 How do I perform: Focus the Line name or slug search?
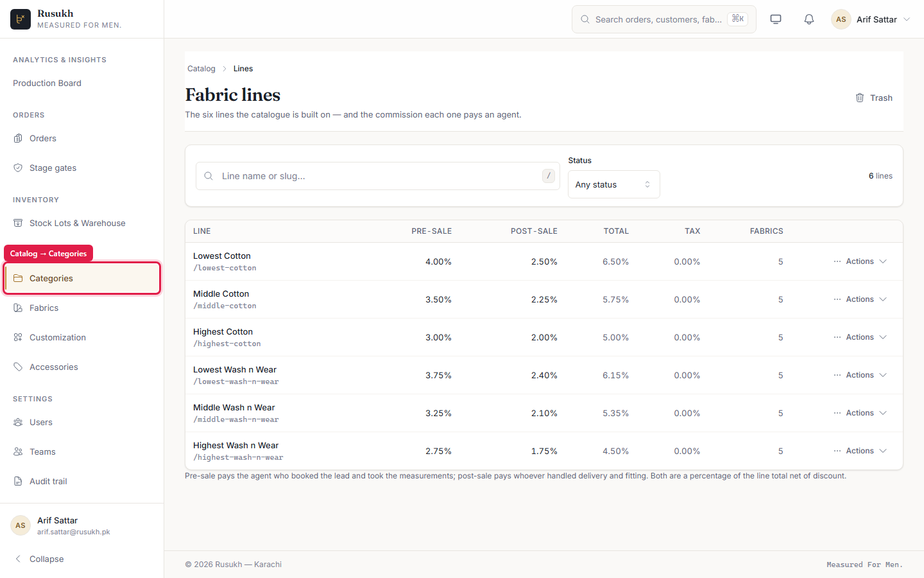coord(377,176)
